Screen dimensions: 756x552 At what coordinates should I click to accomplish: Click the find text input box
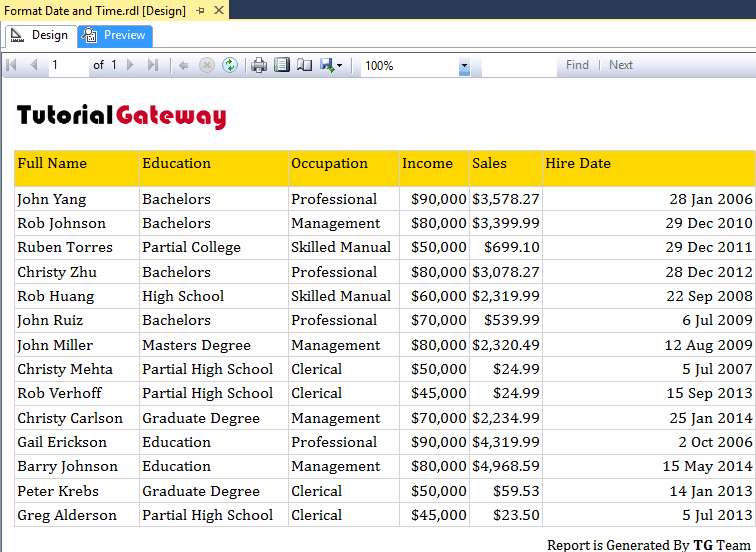click(x=519, y=65)
